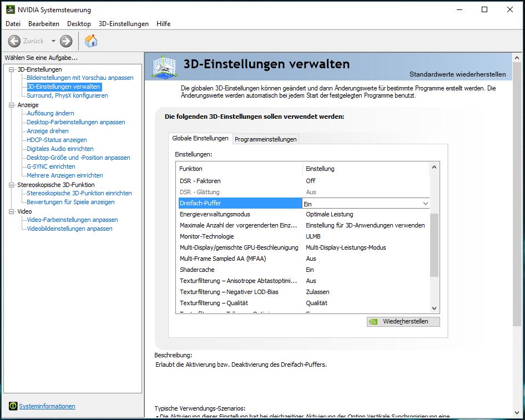Open Bewertungen für Spiele anzeigen
Screen dimensions: 525x420
click(70, 202)
